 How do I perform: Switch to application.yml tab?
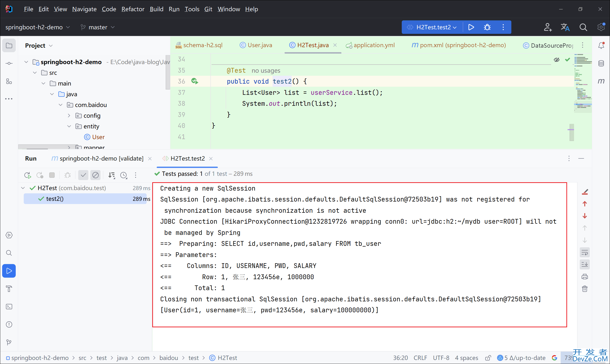coord(370,45)
